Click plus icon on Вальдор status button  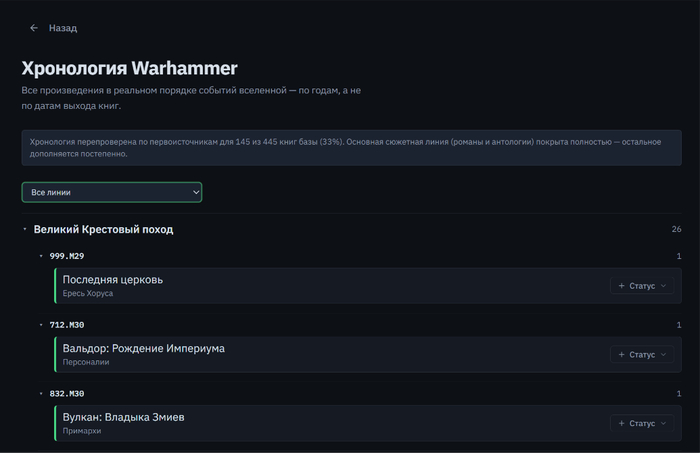coord(621,354)
